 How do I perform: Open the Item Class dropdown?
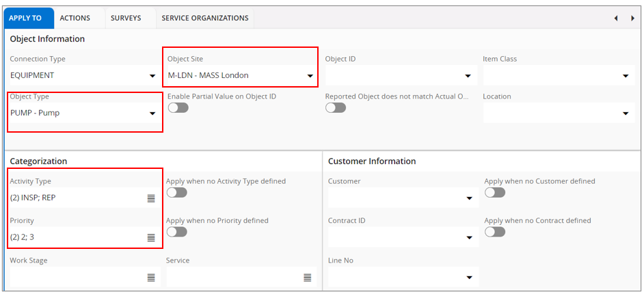coord(626,76)
